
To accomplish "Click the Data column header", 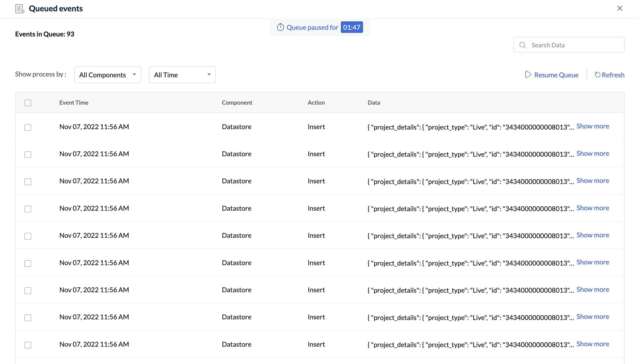I will tap(374, 102).
